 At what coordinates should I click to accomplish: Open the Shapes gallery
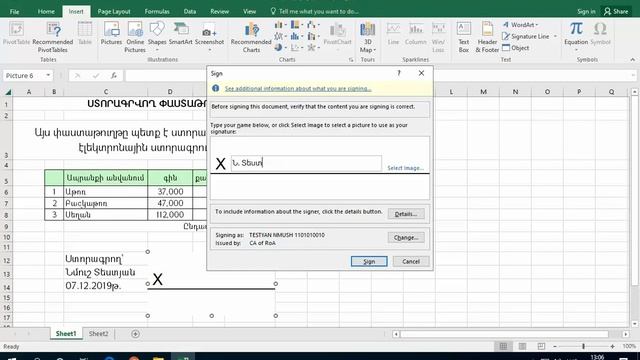157,36
